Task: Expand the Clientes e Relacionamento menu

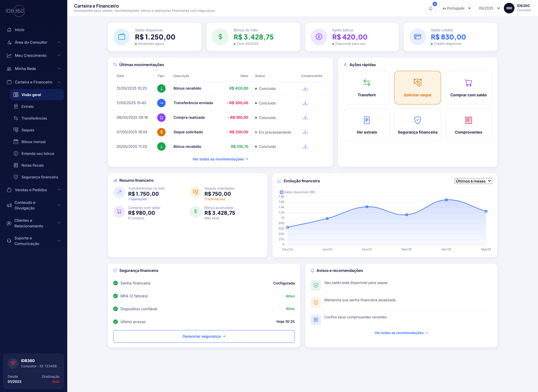Action: click(x=33, y=223)
